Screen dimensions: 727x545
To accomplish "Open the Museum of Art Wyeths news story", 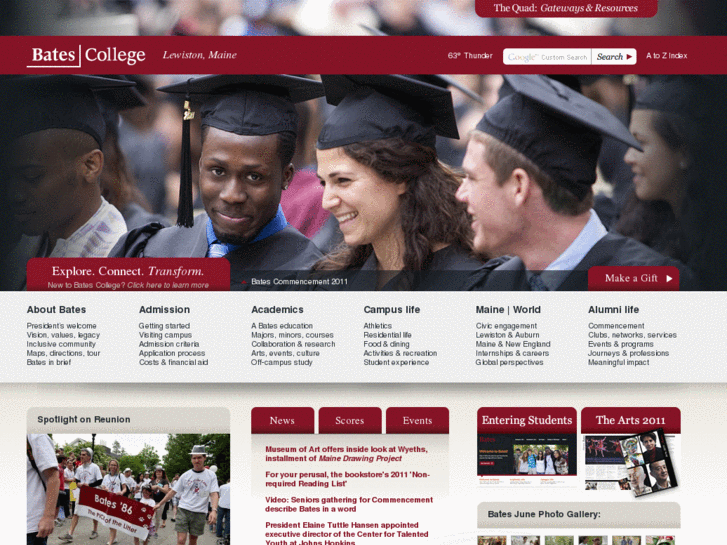I will tap(346, 454).
